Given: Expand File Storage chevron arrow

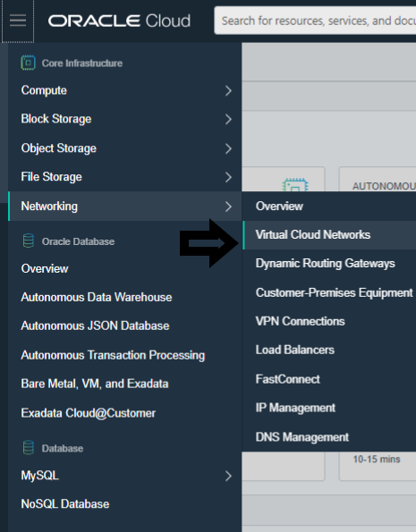Looking at the screenshot, I should click(x=228, y=177).
